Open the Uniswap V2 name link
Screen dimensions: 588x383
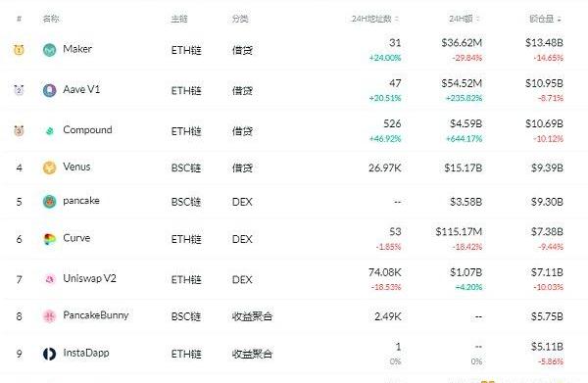click(x=89, y=278)
